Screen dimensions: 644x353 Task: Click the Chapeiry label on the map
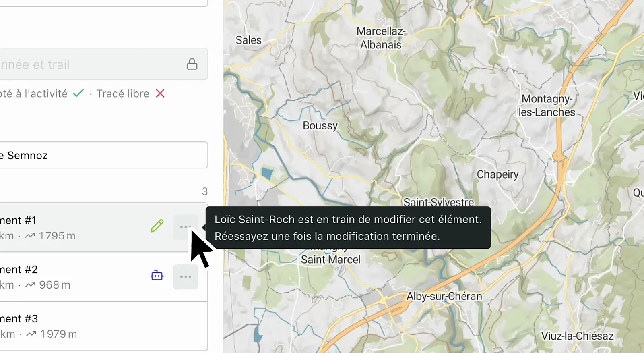point(497,174)
